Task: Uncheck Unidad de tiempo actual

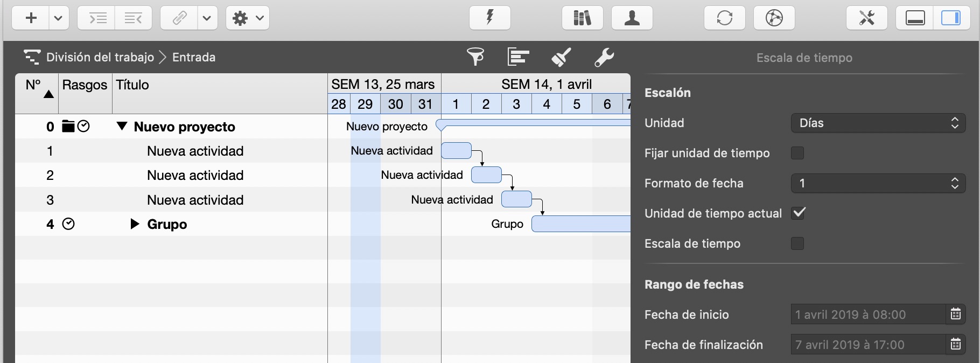Action: click(798, 213)
